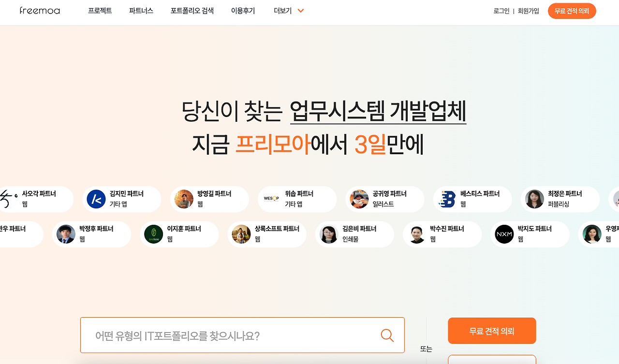Click the large 무료 견적 의뢰 button beside search

point(492,331)
